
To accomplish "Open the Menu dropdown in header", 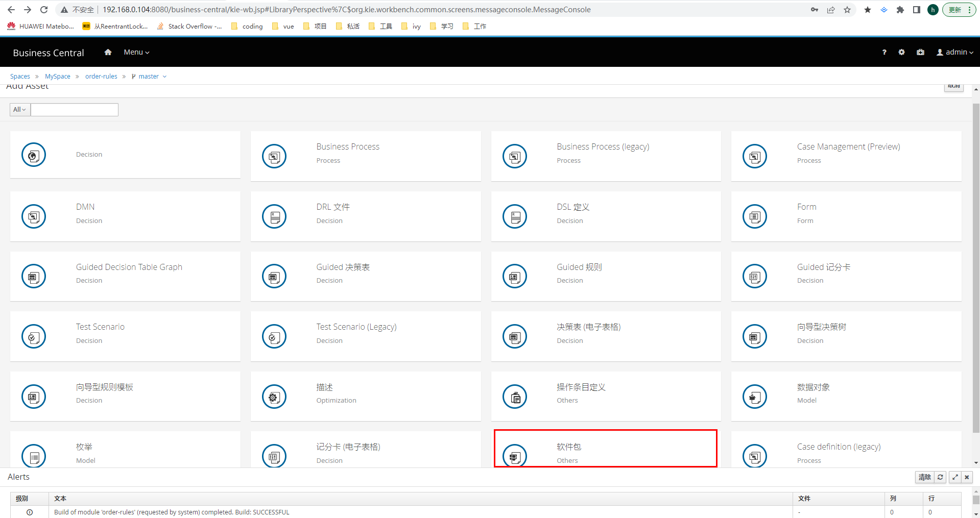I will (x=136, y=52).
